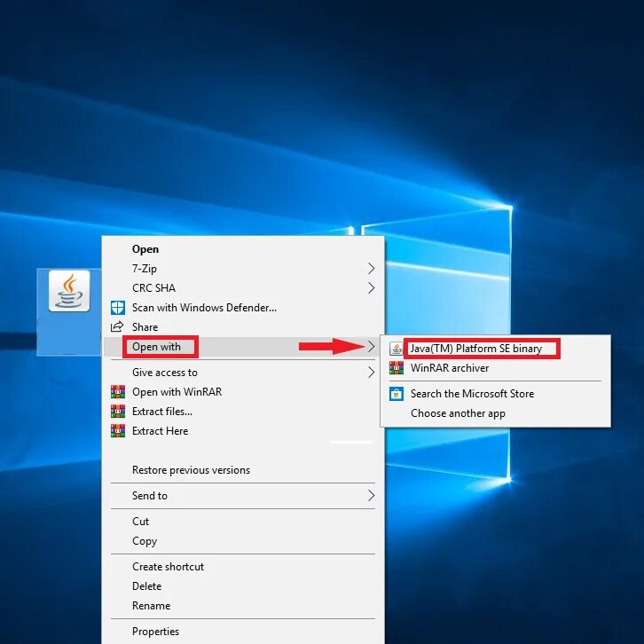Choose Rename from the context menu

[x=243, y=606]
